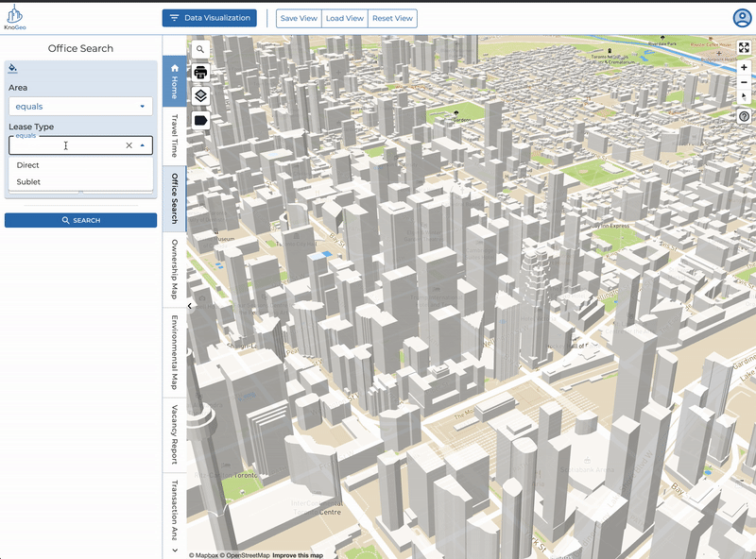Click the print map icon
Viewport: 756px width, 559px height.
(200, 73)
